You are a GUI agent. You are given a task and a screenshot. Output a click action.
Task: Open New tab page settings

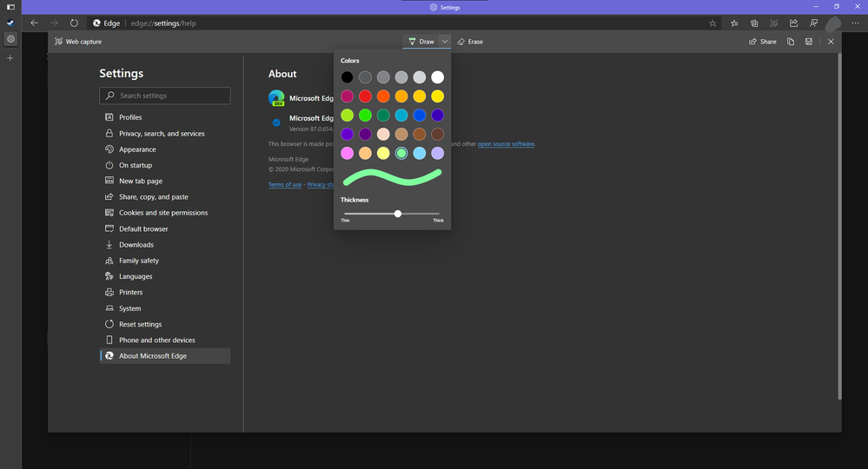point(165,181)
